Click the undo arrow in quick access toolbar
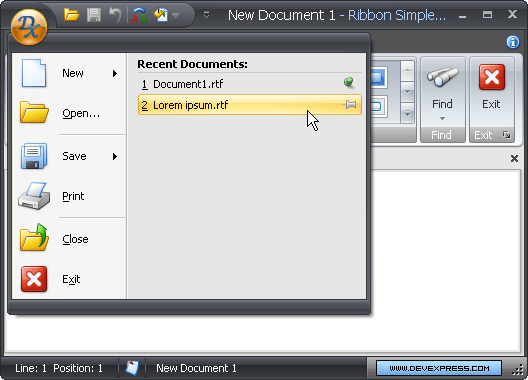528x380 pixels. click(x=115, y=15)
